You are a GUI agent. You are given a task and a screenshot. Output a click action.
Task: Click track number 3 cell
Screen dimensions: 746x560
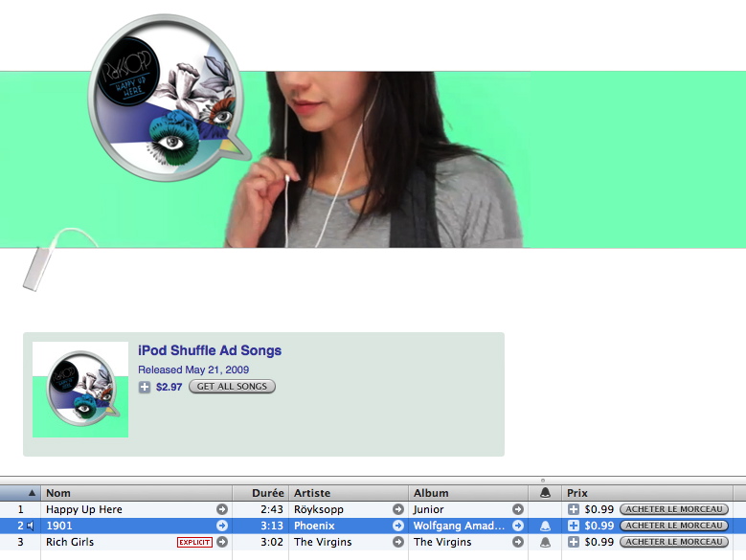point(20,542)
